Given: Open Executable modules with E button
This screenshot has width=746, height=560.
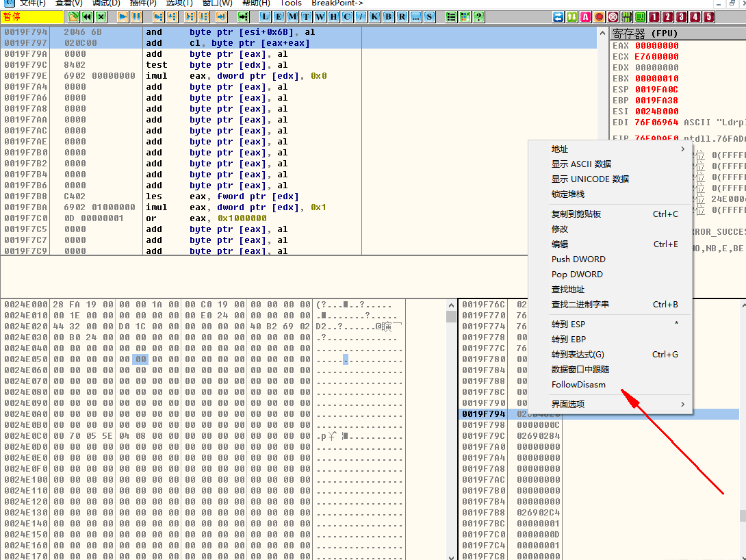Looking at the screenshot, I should (279, 17).
